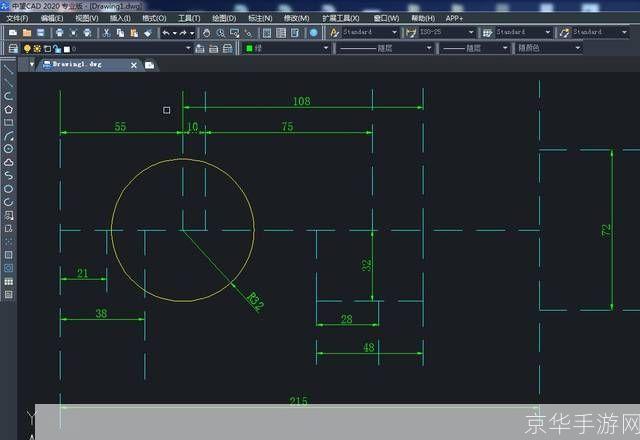Click the white layer color swatch
This screenshot has height=440, width=640.
tap(67, 49)
